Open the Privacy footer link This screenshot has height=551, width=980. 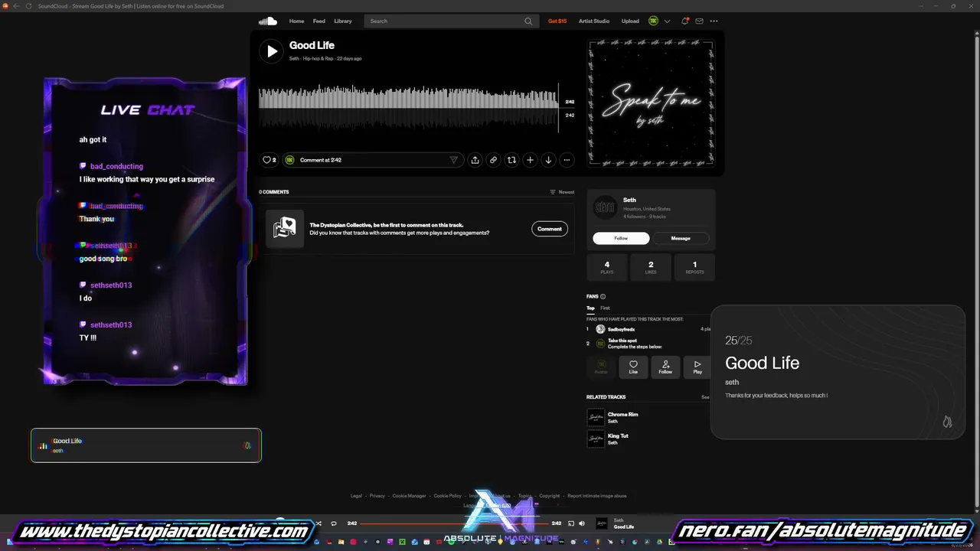(377, 496)
